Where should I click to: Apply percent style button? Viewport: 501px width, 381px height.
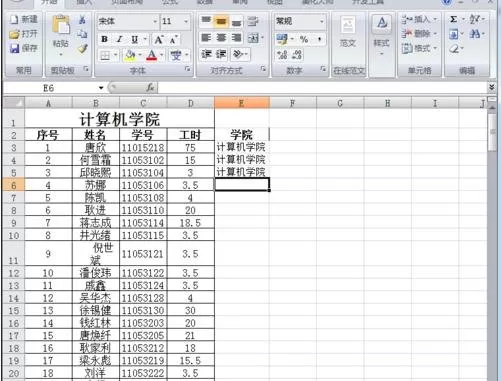pos(304,39)
